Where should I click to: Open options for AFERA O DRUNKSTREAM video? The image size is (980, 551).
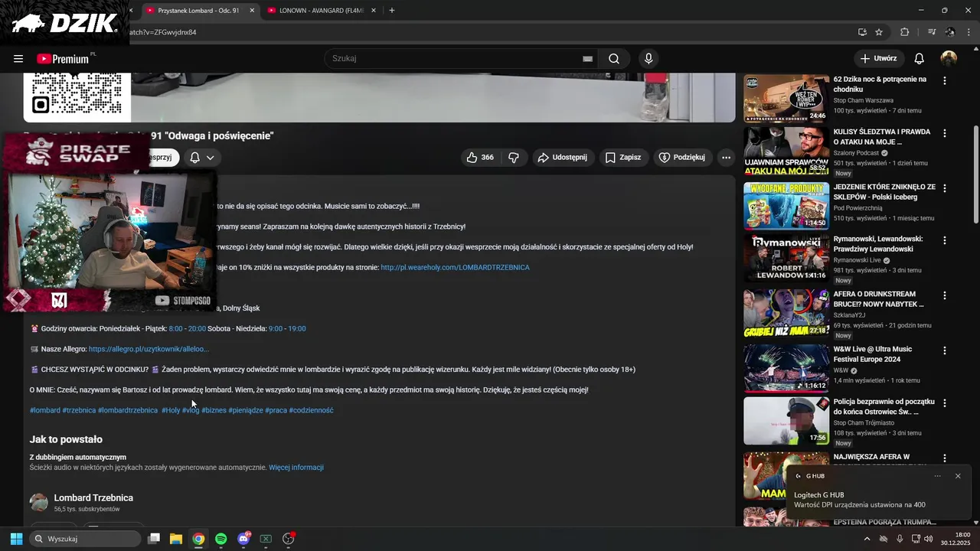point(944,295)
